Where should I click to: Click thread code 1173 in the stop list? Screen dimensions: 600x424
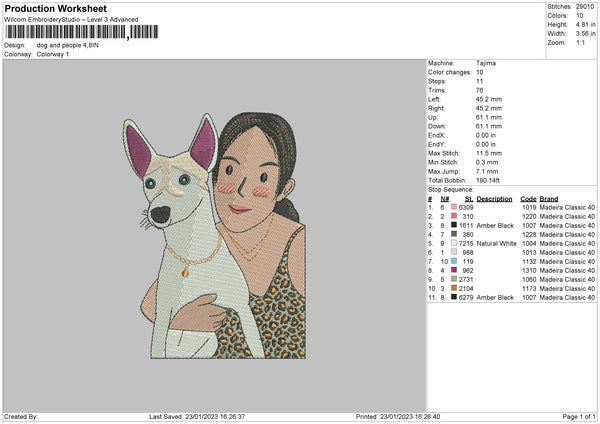pos(529,288)
